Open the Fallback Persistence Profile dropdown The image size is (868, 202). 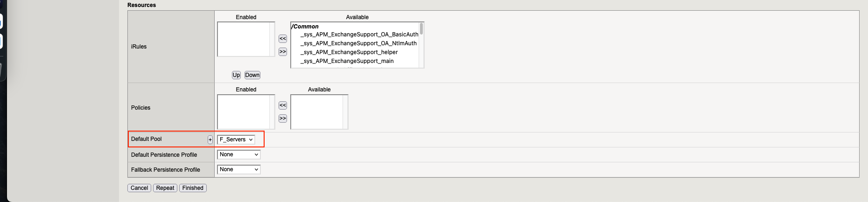[238, 169]
